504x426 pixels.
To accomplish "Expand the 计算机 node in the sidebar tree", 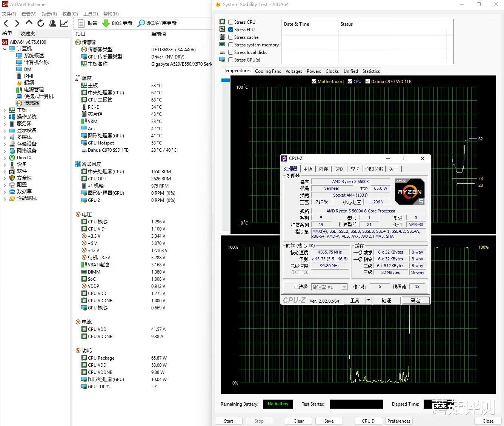I will (x=5, y=48).
